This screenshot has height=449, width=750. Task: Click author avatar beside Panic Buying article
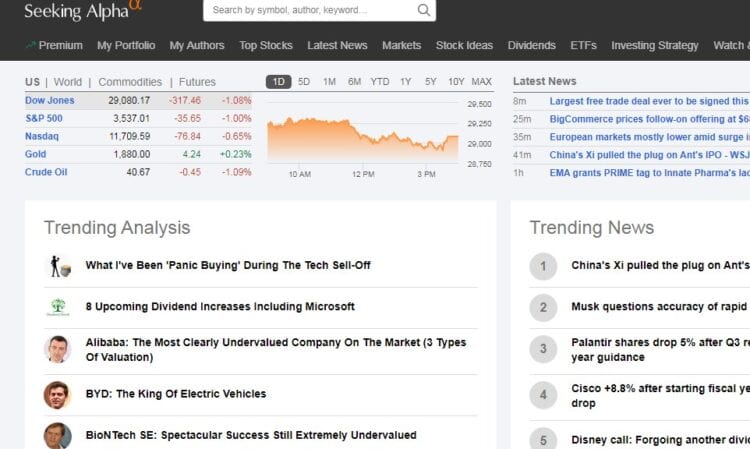coord(58,266)
